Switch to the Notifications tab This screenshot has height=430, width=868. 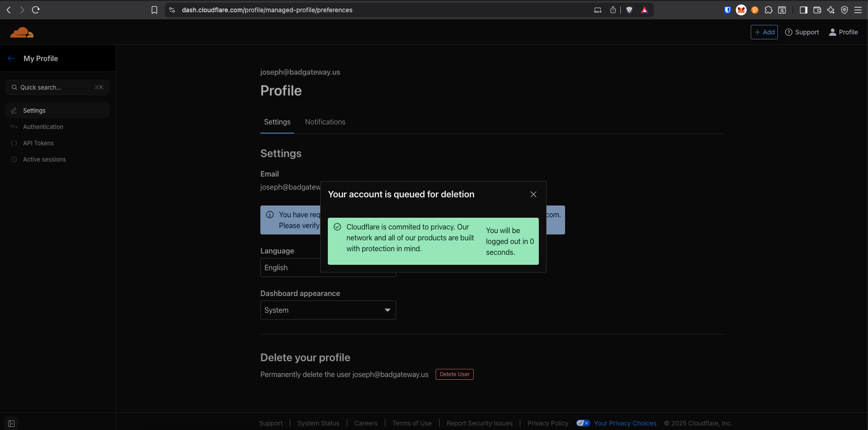pyautogui.click(x=325, y=122)
